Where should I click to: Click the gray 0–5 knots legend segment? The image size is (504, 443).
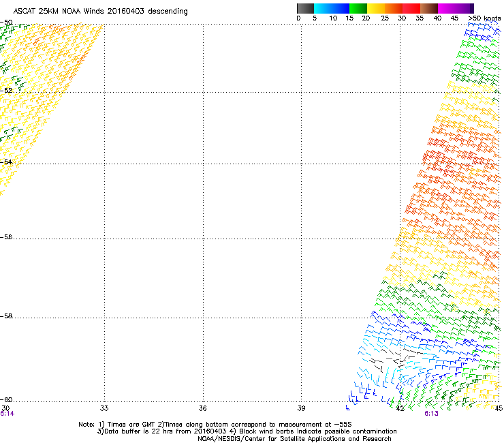pyautogui.click(x=305, y=8)
